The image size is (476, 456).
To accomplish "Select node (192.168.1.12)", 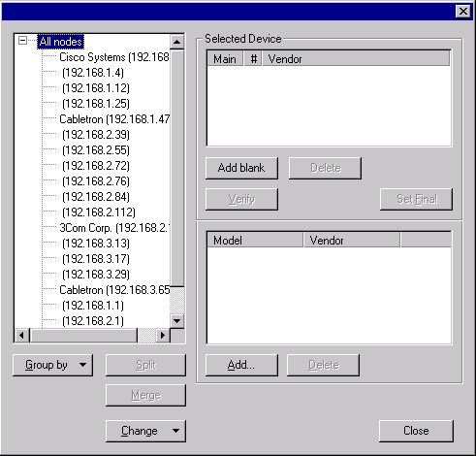I will tap(96, 88).
